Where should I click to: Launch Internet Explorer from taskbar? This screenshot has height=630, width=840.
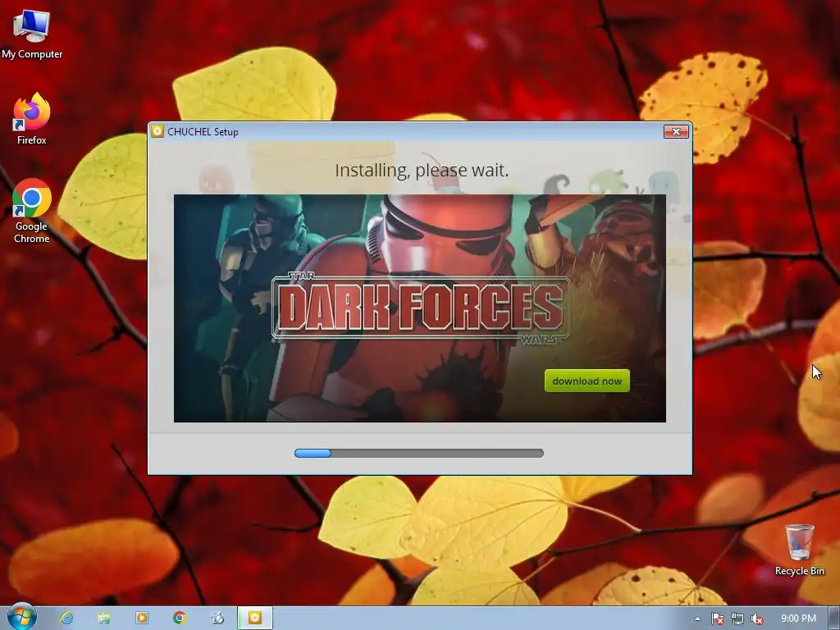pyautogui.click(x=66, y=619)
